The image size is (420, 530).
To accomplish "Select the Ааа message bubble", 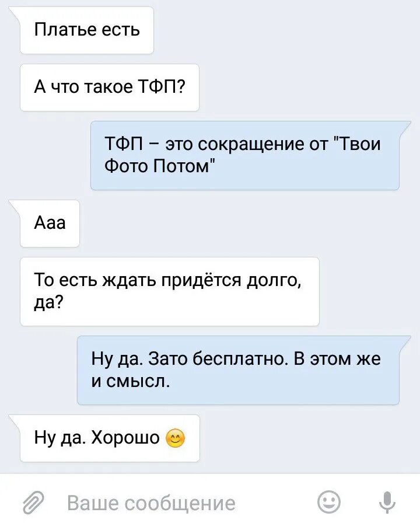I will pyautogui.click(x=50, y=224).
